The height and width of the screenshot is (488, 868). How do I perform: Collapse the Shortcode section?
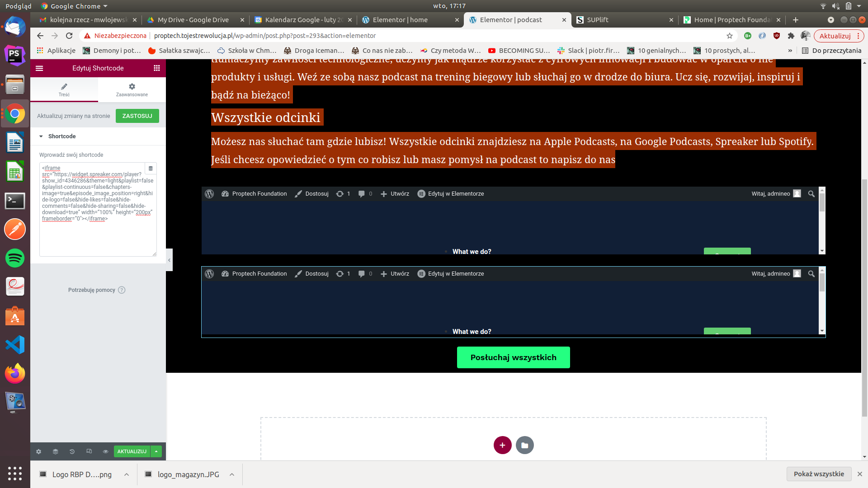coord(41,136)
